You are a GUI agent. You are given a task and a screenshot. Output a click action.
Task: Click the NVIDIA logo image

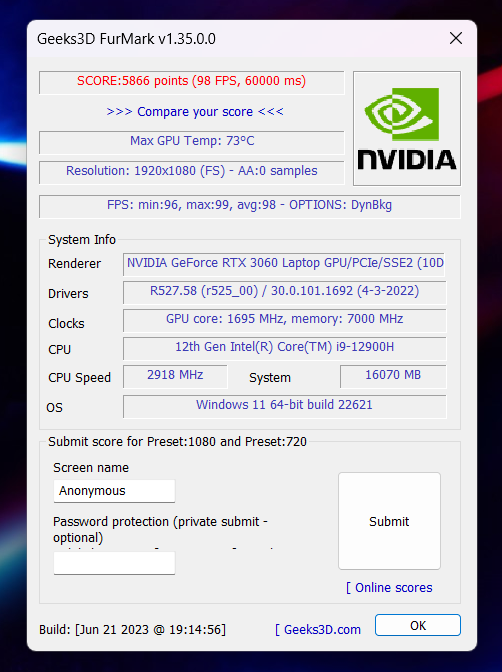point(407,129)
